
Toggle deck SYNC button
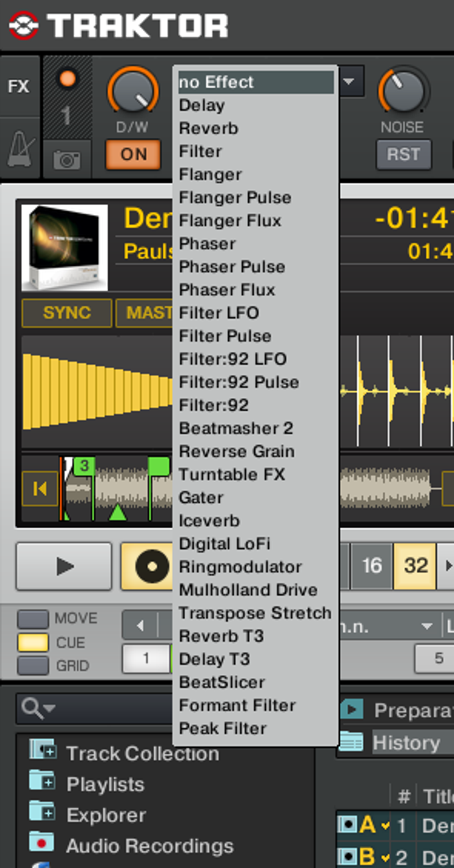67,313
